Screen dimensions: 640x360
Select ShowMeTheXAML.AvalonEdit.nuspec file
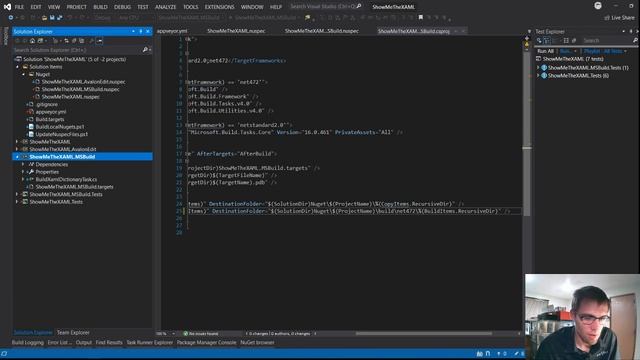(x=83, y=82)
